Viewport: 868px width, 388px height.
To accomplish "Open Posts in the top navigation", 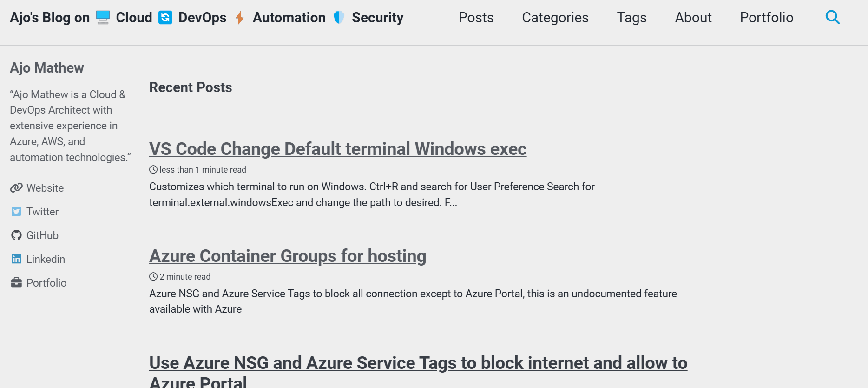I will pyautogui.click(x=476, y=18).
